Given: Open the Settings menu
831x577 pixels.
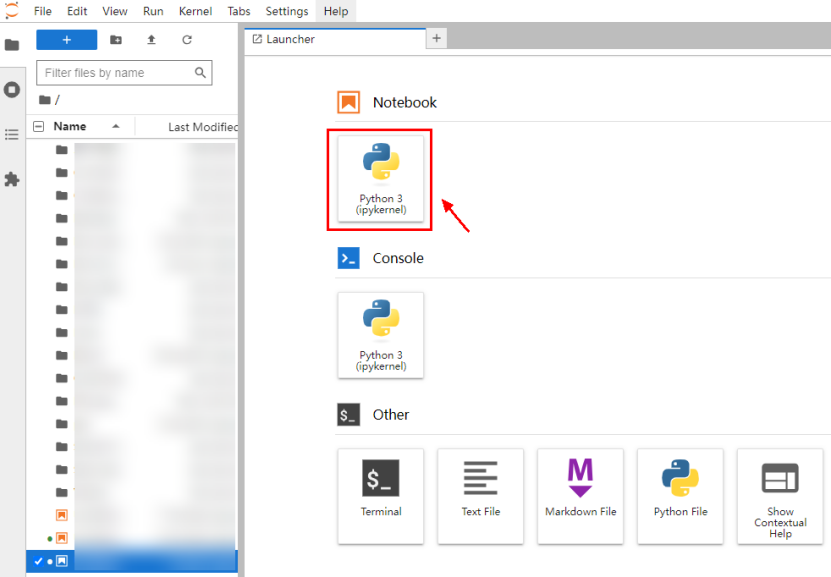Looking at the screenshot, I should tap(287, 11).
